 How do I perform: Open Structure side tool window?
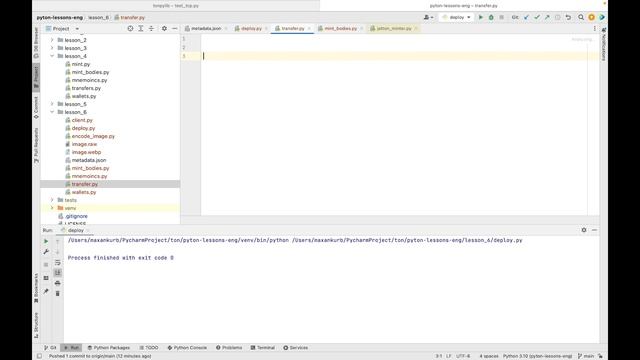[x=36, y=325]
